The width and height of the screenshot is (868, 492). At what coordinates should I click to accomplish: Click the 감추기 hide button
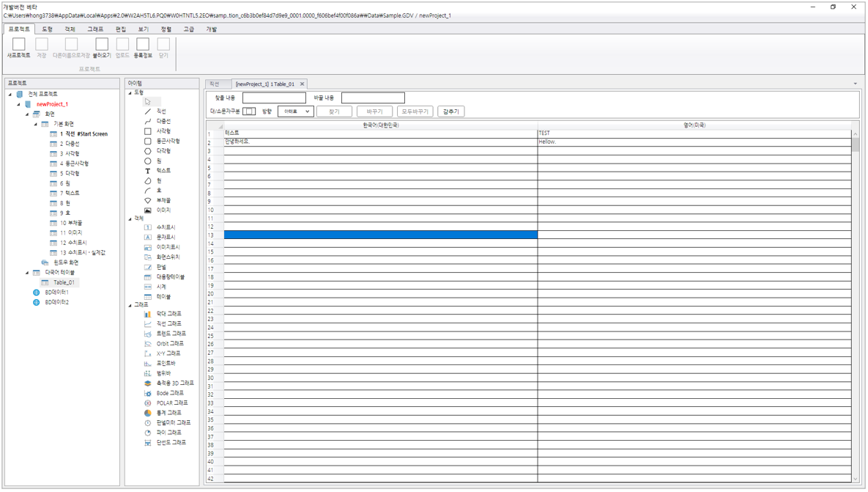(450, 111)
